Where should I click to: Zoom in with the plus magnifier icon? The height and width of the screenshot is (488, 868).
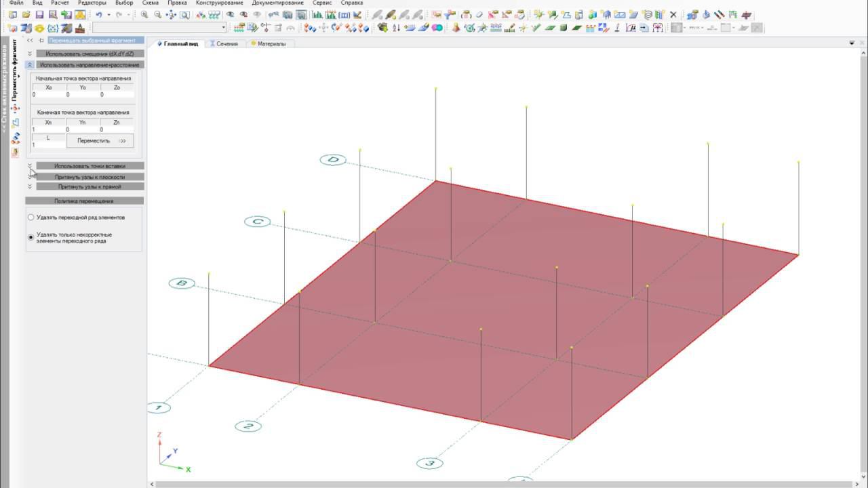(145, 14)
